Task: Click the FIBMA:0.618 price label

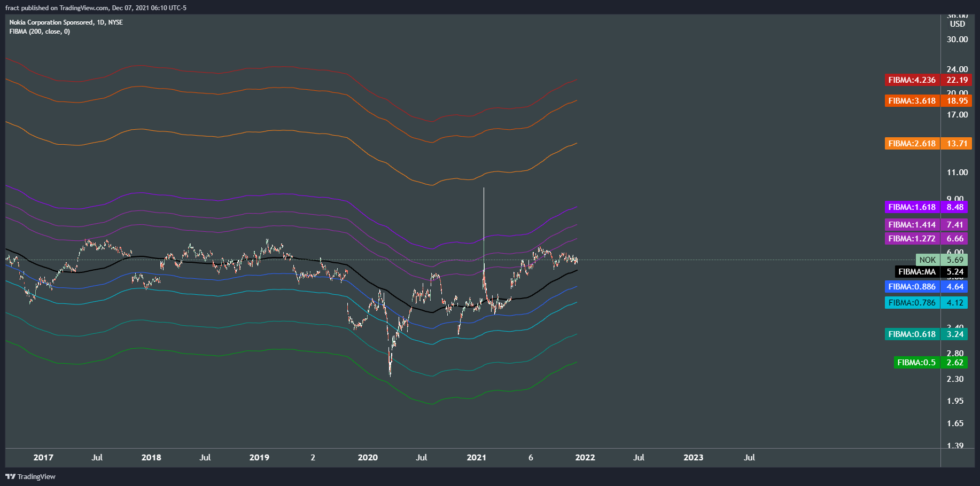Action: pyautogui.click(x=926, y=334)
